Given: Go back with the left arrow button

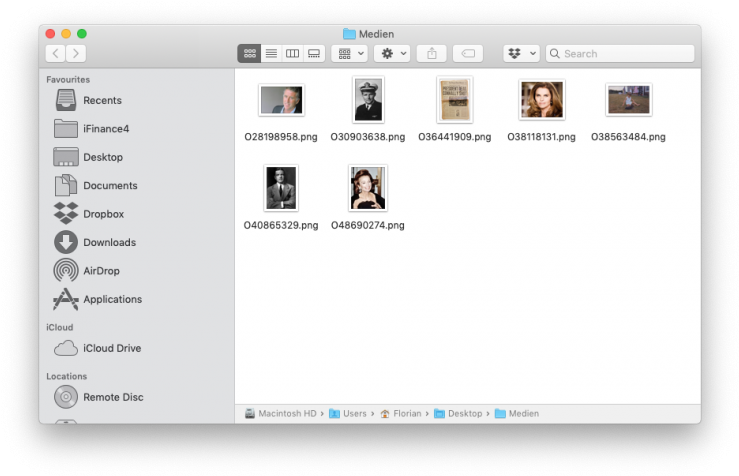Looking at the screenshot, I should click(x=56, y=53).
